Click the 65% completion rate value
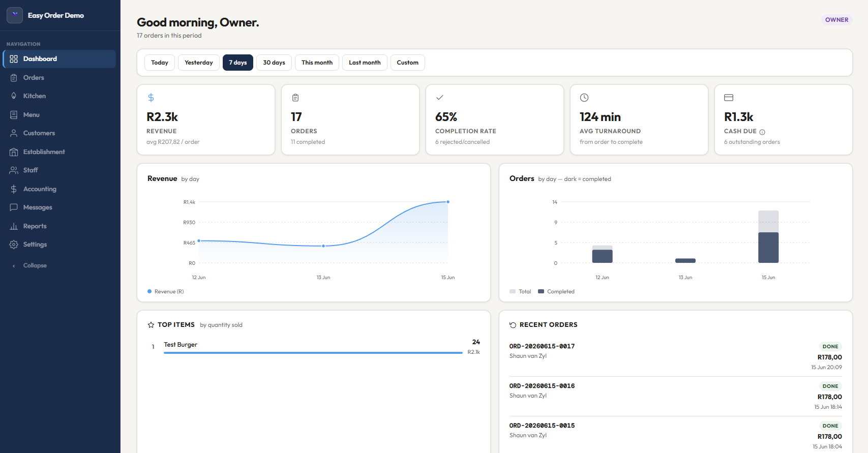This screenshot has height=453, width=868. coord(446,117)
